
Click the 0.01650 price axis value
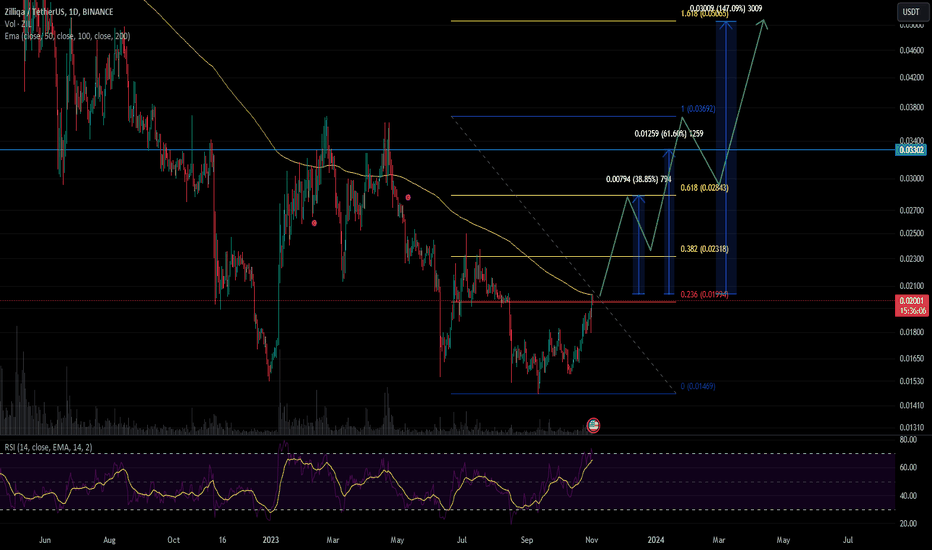(911, 359)
